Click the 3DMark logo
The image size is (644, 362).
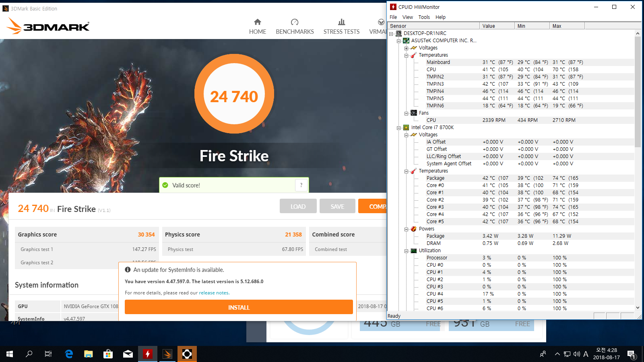point(48,26)
